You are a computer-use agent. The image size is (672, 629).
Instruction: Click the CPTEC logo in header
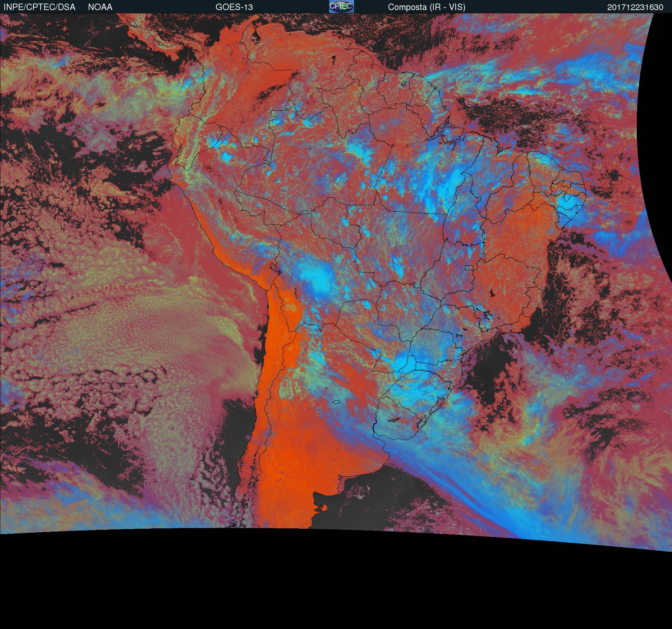pos(341,6)
